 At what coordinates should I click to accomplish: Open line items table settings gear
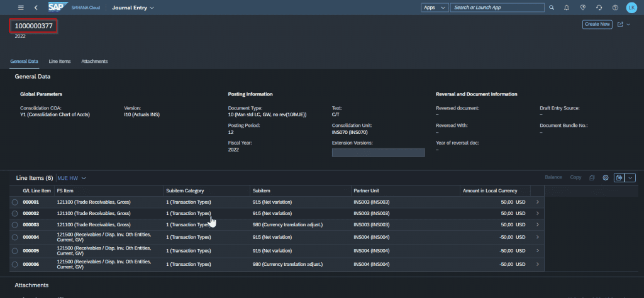point(606,178)
